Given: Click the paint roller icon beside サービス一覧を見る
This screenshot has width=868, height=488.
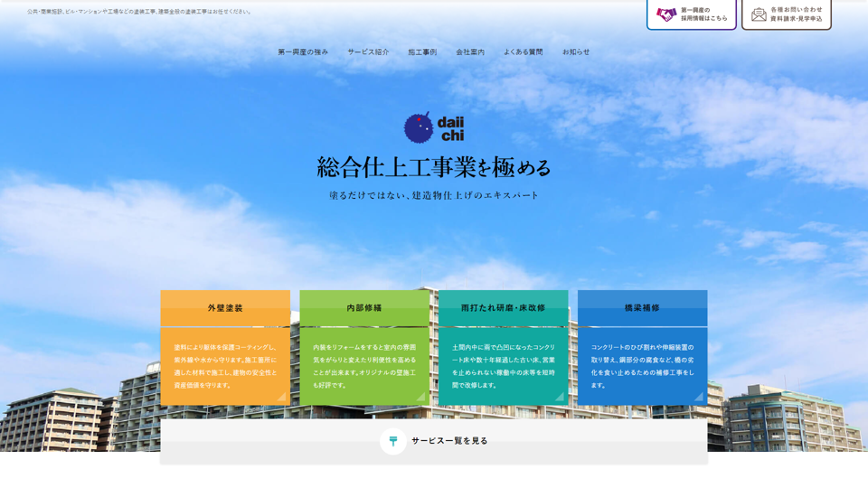Looking at the screenshot, I should pyautogui.click(x=393, y=441).
